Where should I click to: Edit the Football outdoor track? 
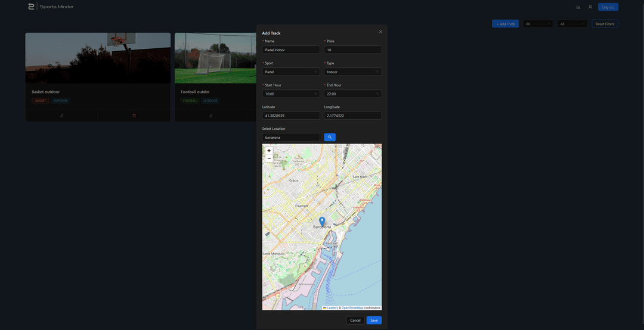(210, 116)
